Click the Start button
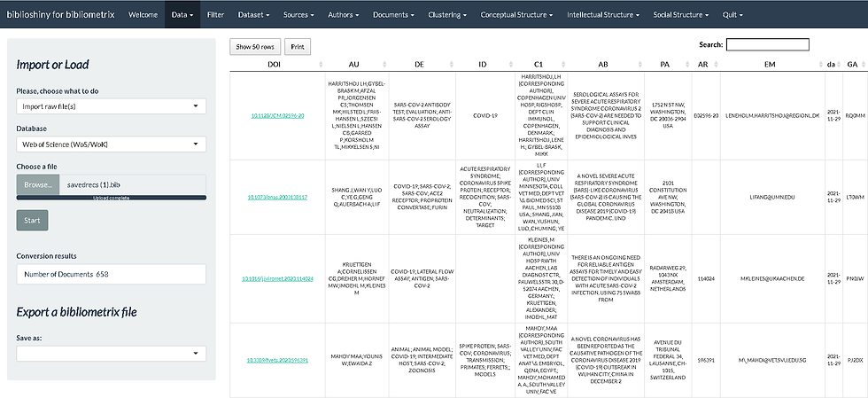This screenshot has width=868, height=398. (x=32, y=220)
